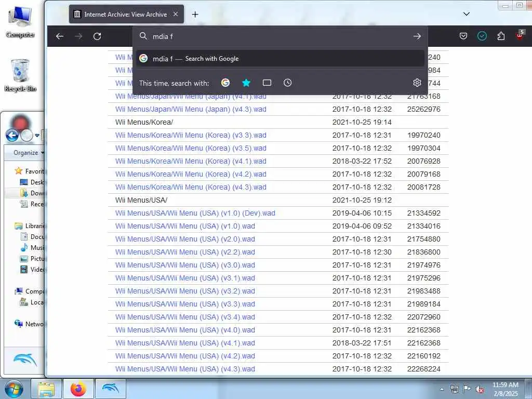The width and height of the screenshot is (532, 399).
Task: Open Wii Menu (USA) (v4.2).wad link
Action: (x=185, y=356)
